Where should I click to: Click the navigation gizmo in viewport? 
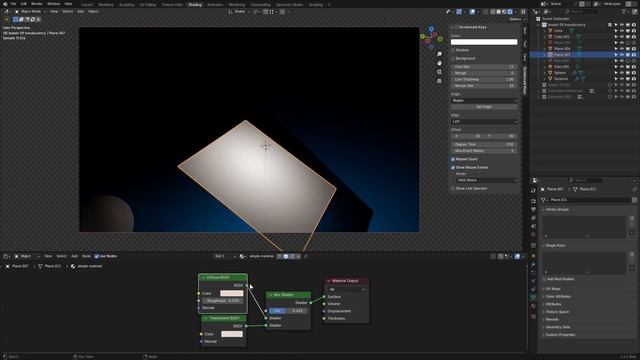coord(431,37)
